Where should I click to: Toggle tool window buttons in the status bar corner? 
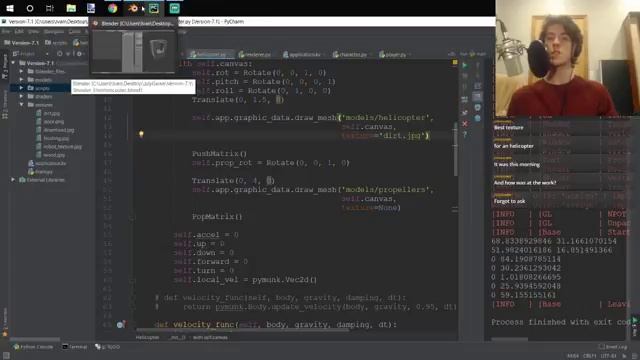[6, 356]
